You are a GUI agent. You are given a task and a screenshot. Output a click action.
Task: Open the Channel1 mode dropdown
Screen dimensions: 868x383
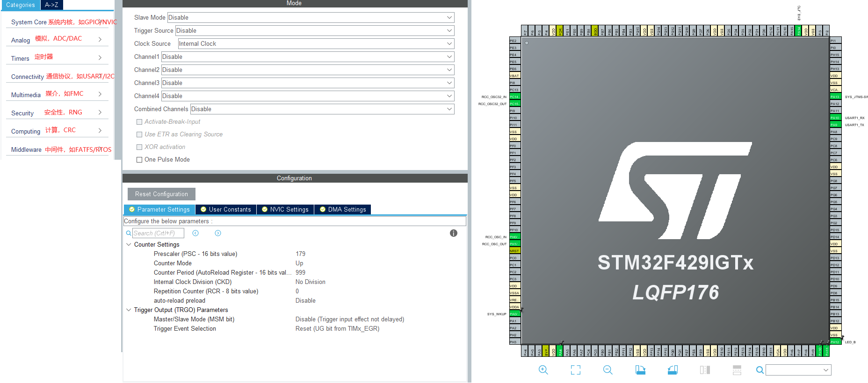(x=308, y=57)
